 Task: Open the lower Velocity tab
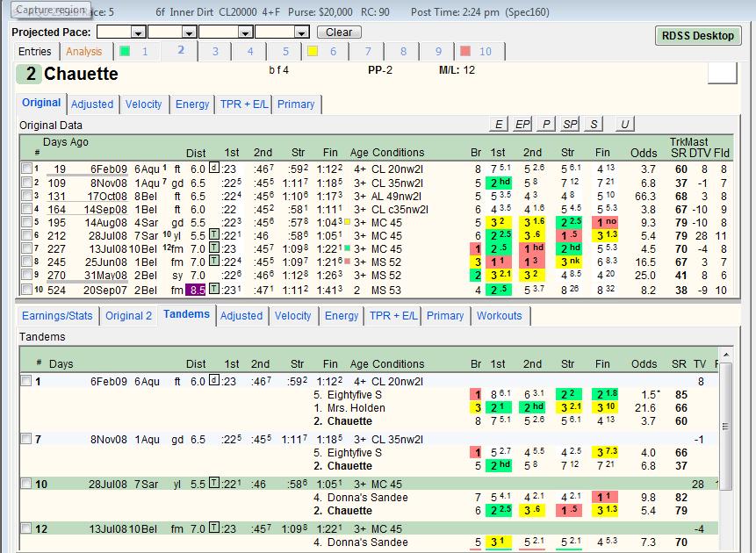292,316
